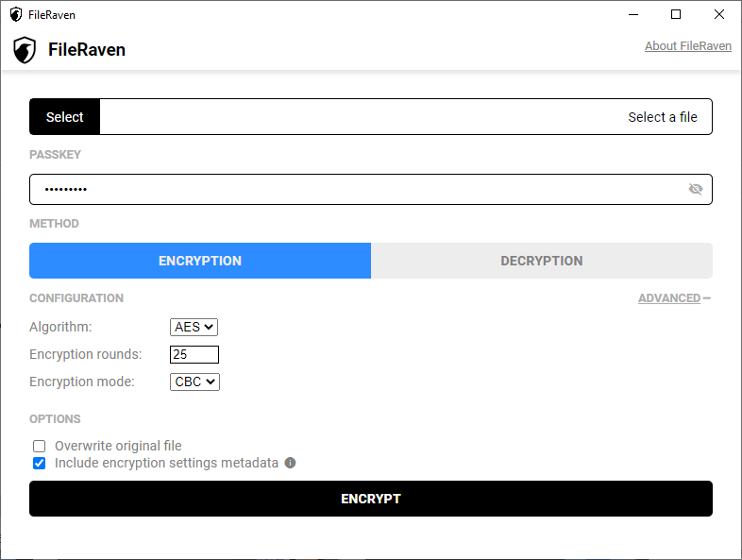The width and height of the screenshot is (742, 560).
Task: Maximize the FileRaven window
Action: point(676,15)
